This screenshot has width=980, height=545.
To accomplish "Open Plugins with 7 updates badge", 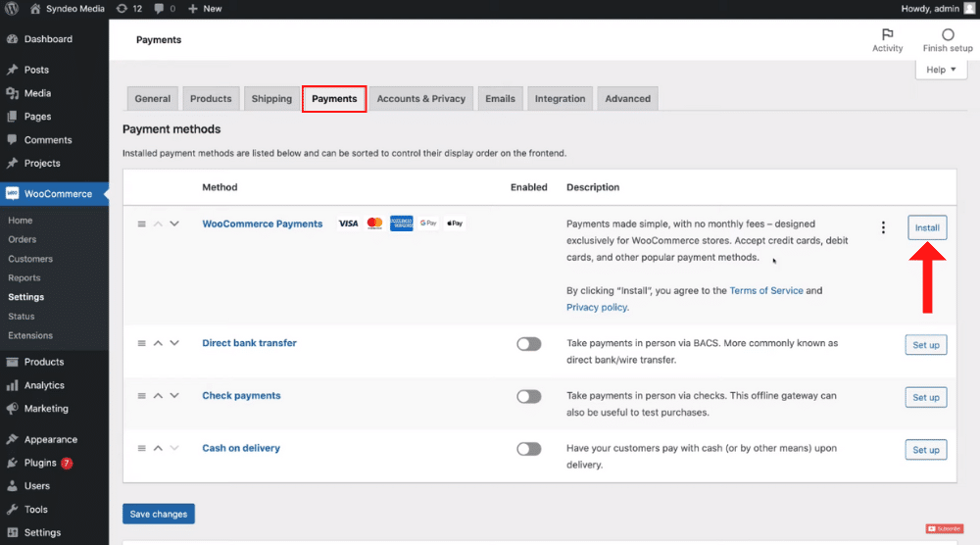I will [x=40, y=463].
